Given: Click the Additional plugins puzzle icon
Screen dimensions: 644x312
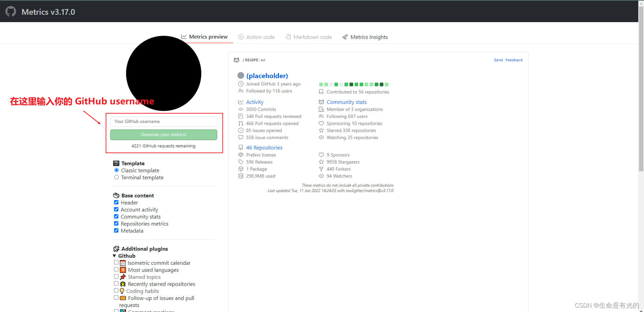Looking at the screenshot, I should [x=116, y=249].
